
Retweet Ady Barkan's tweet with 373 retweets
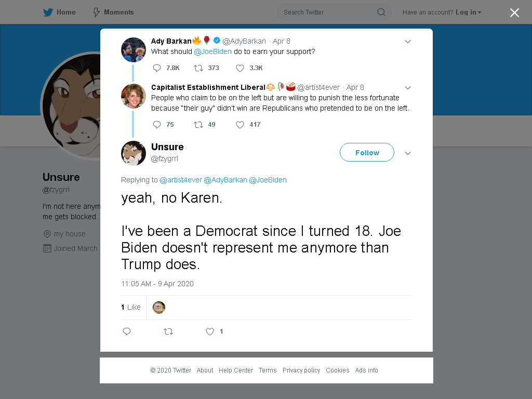[x=198, y=68]
